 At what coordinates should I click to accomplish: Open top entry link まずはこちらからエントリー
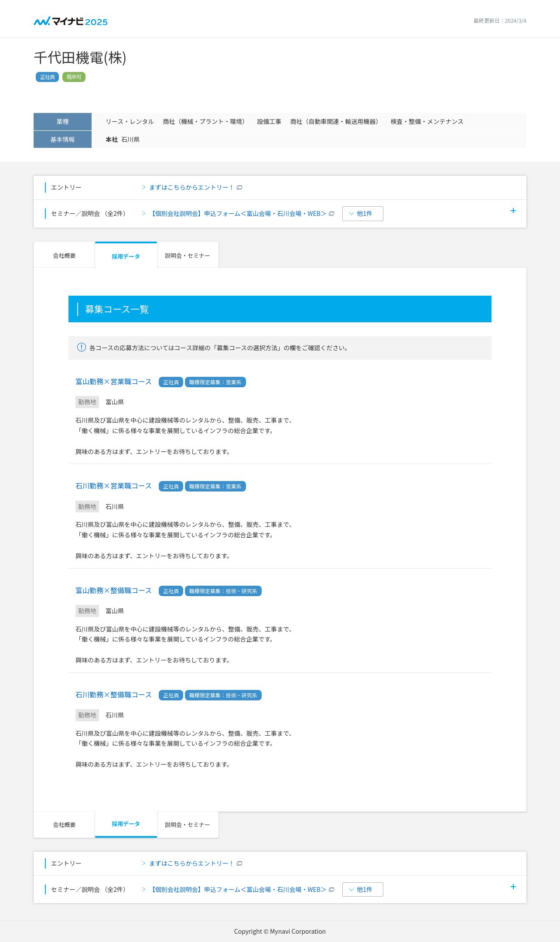191,188
